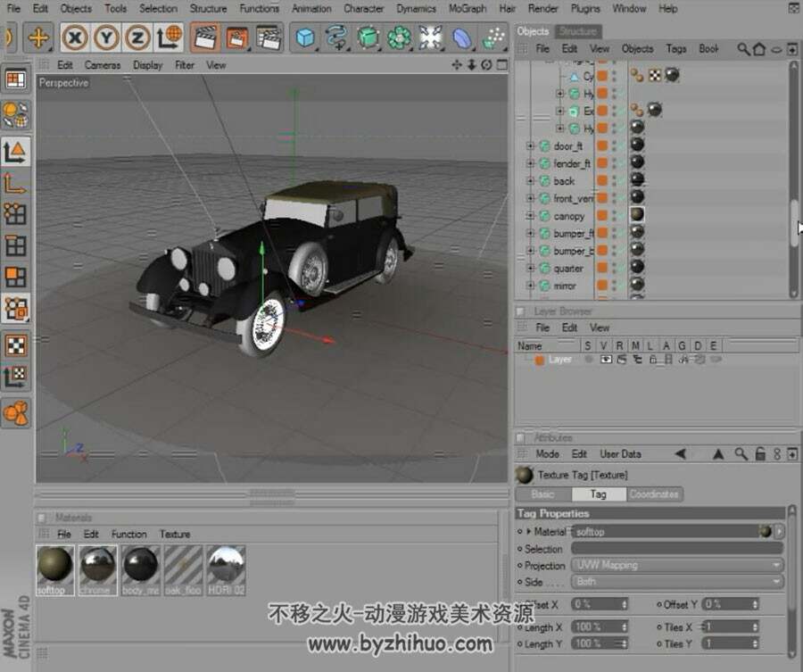
Task: Expand mirror object hierarchy
Action: click(530, 286)
